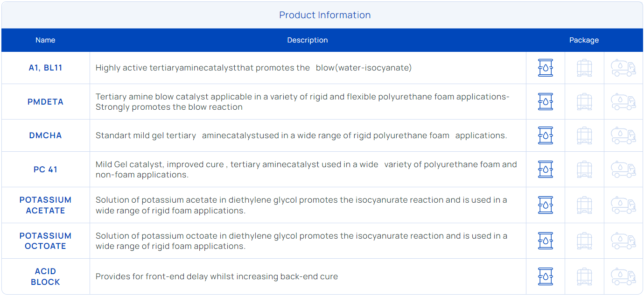The height and width of the screenshot is (297, 644).
Task: Click the drum package icon for A1, BL11
Action: pyautogui.click(x=545, y=68)
